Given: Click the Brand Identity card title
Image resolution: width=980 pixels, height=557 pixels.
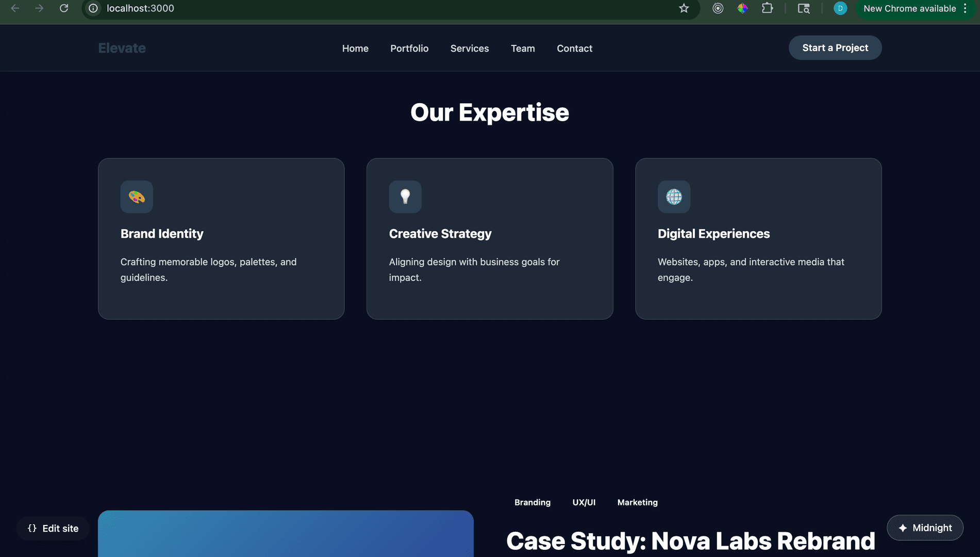Looking at the screenshot, I should [162, 234].
